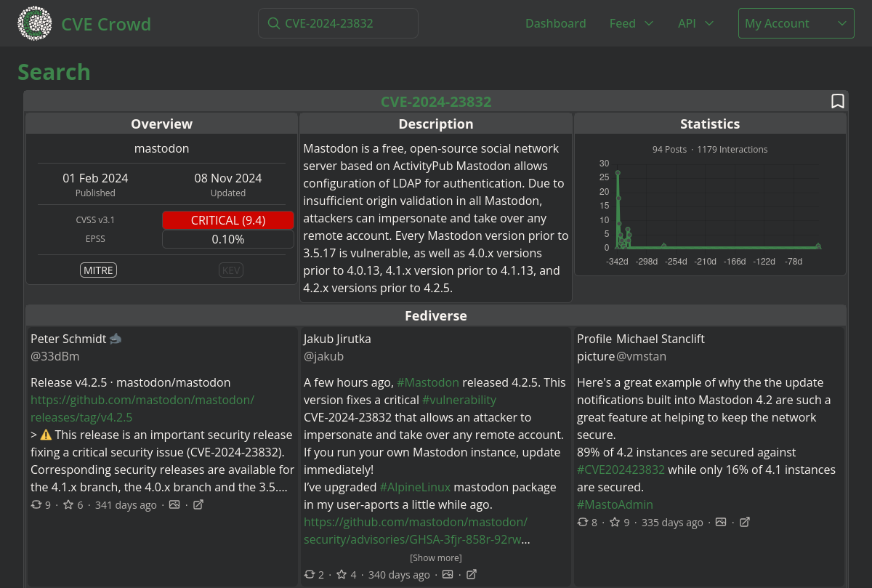Screen dimensions: 872x588
Task: Click boost icon on Michael Stanclift's post
Action: (x=583, y=522)
